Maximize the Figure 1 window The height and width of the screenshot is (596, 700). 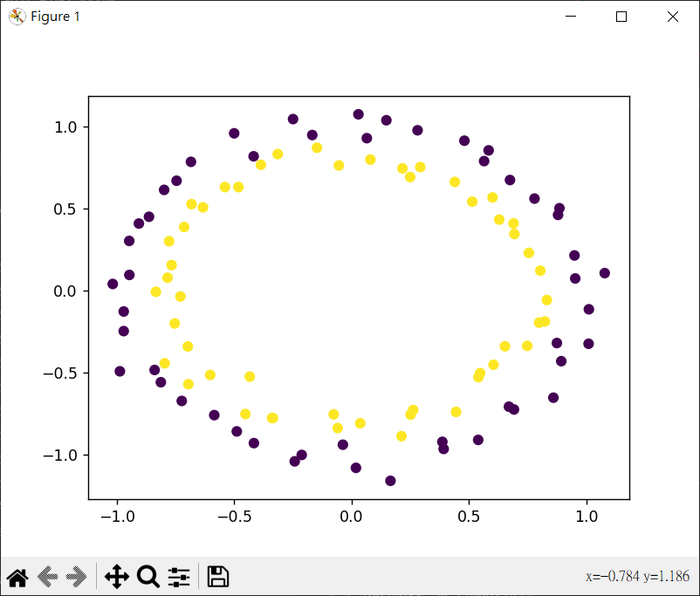[621, 17]
